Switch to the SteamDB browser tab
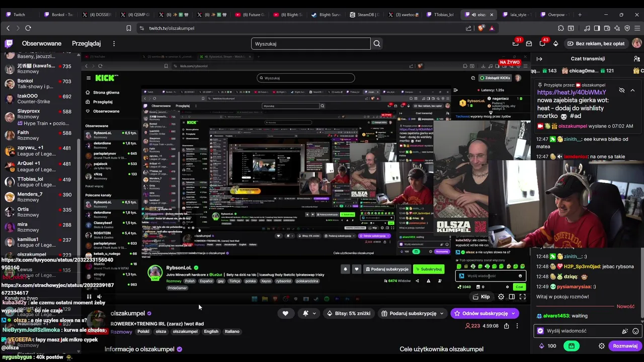Viewport: 644px width, 362px height. pyautogui.click(x=365, y=15)
